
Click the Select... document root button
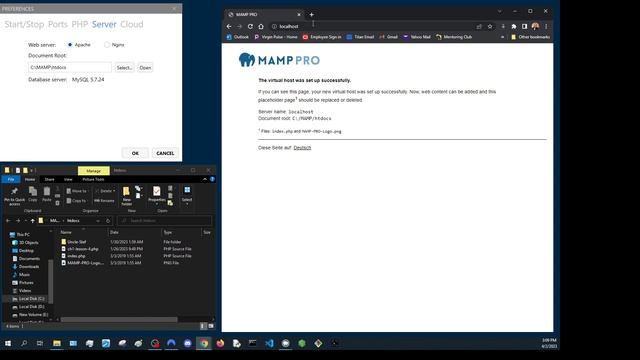pos(124,67)
